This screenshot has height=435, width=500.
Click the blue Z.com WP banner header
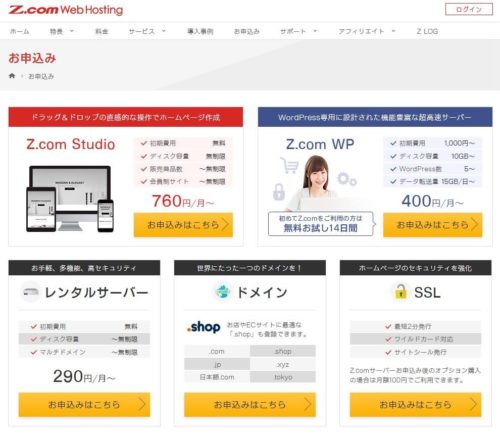[375, 117]
